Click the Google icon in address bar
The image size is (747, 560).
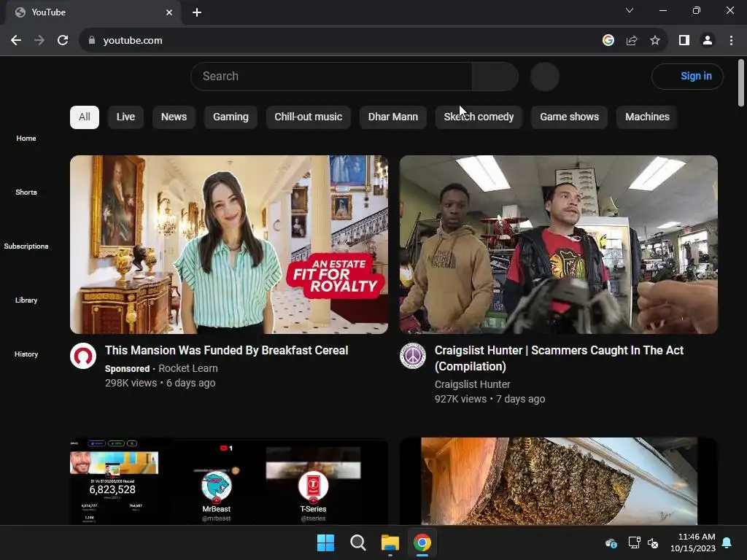coord(608,41)
